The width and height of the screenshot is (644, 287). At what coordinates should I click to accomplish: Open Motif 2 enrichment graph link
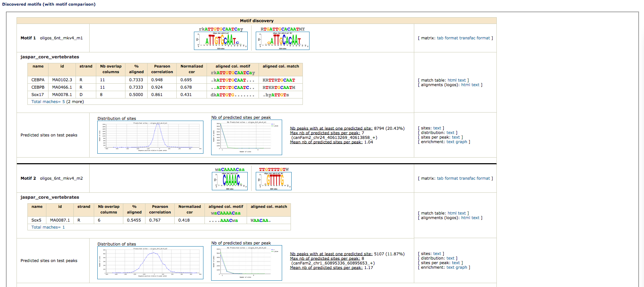[461, 267]
